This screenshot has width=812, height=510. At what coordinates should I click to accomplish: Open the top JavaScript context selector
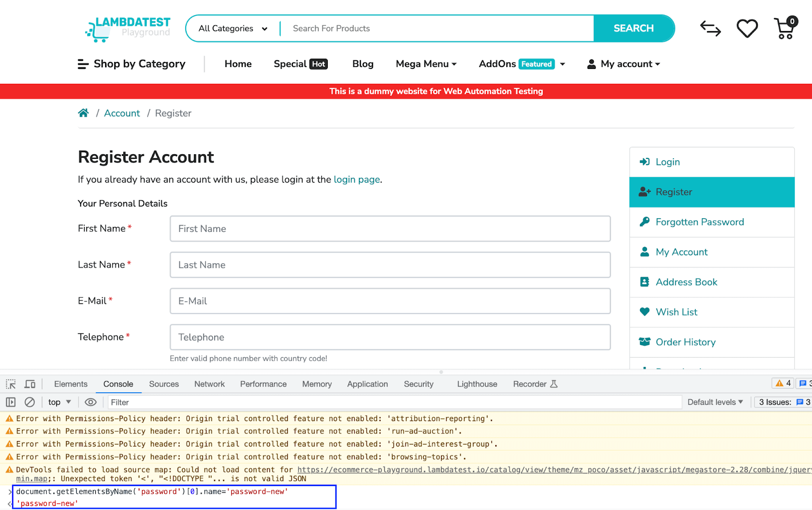[x=59, y=402]
